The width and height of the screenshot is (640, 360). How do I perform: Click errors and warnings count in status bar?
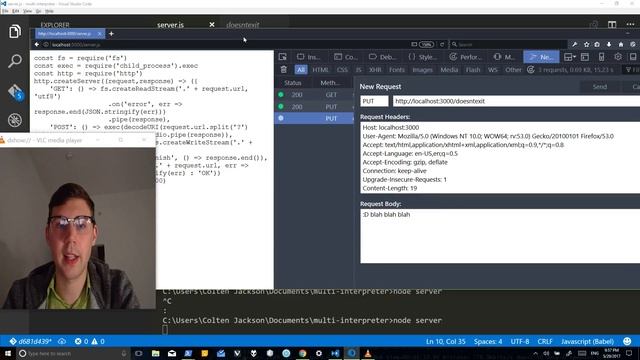coord(89,341)
